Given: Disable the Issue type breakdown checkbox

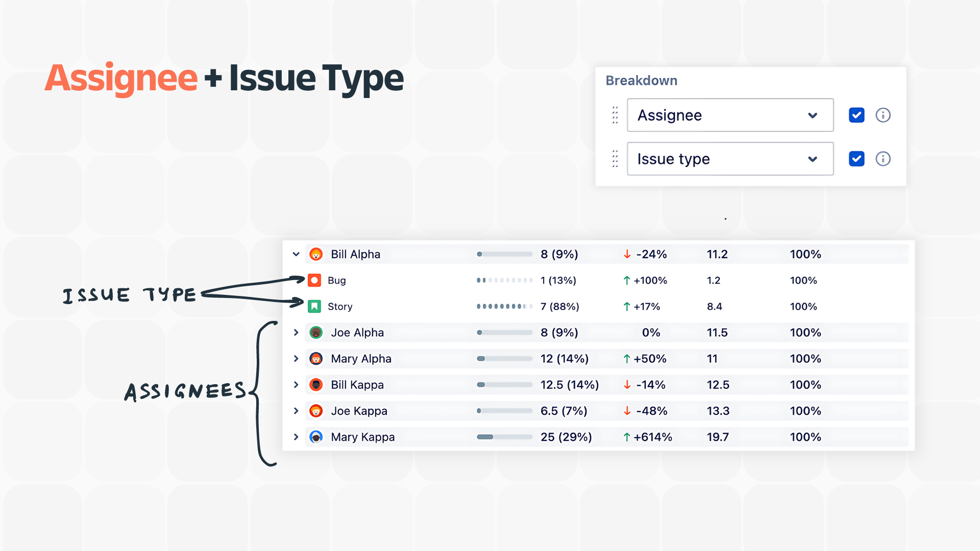Looking at the screenshot, I should 856,159.
